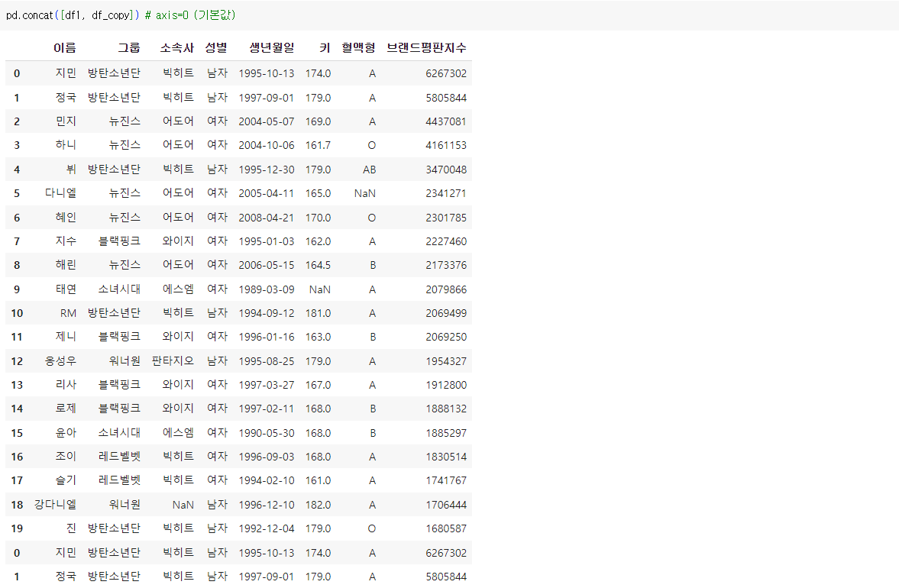Click the height value 161.7

tap(318, 146)
